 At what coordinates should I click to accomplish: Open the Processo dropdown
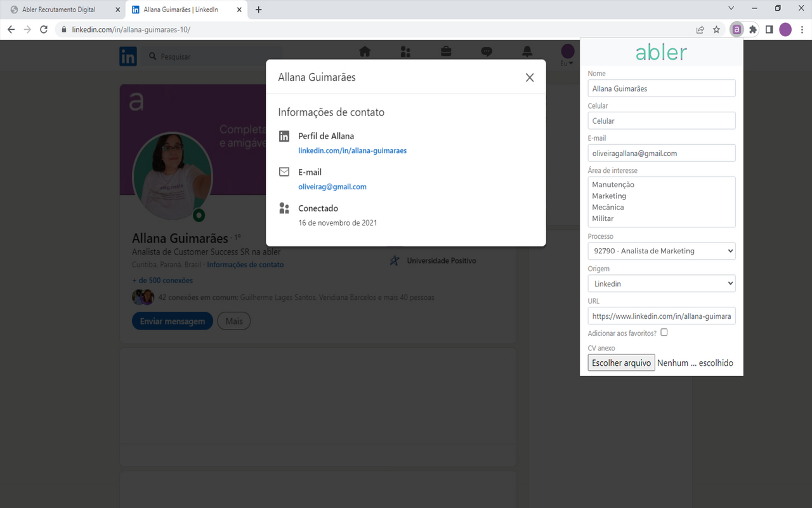pos(661,251)
